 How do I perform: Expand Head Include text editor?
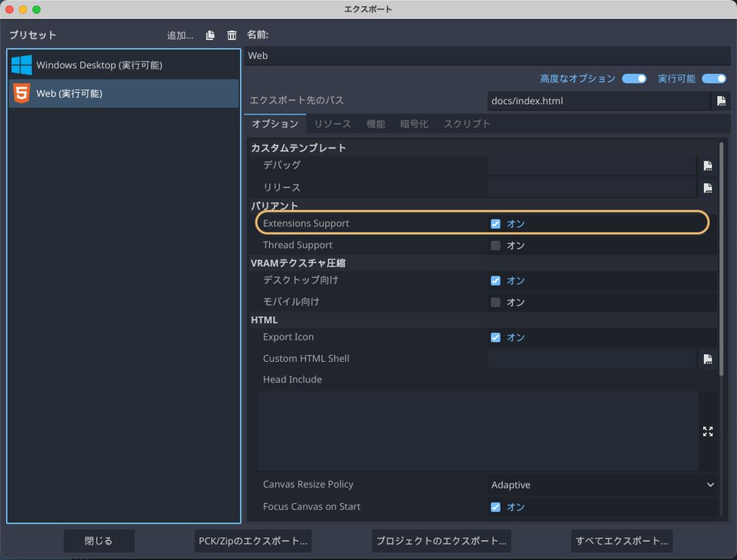708,431
